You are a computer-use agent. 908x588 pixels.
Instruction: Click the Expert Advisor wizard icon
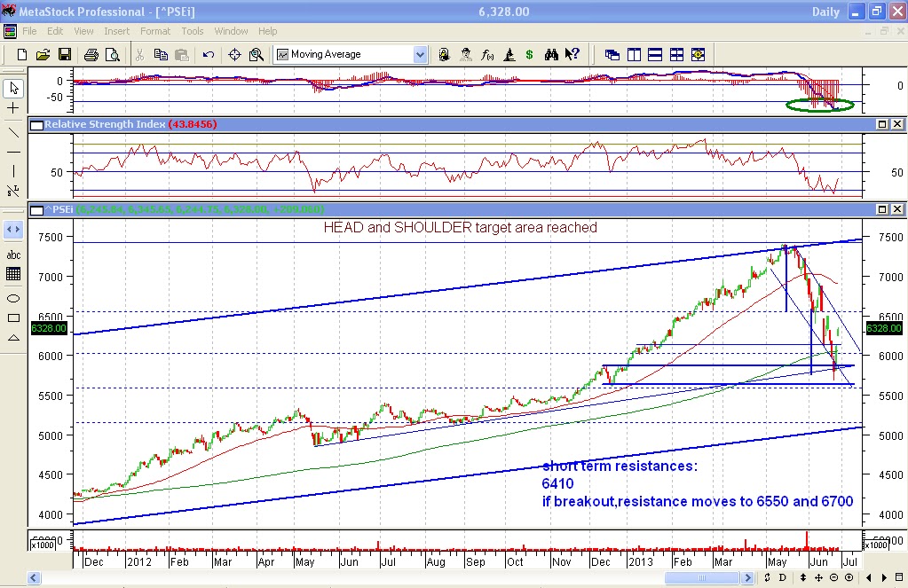pos(465,54)
